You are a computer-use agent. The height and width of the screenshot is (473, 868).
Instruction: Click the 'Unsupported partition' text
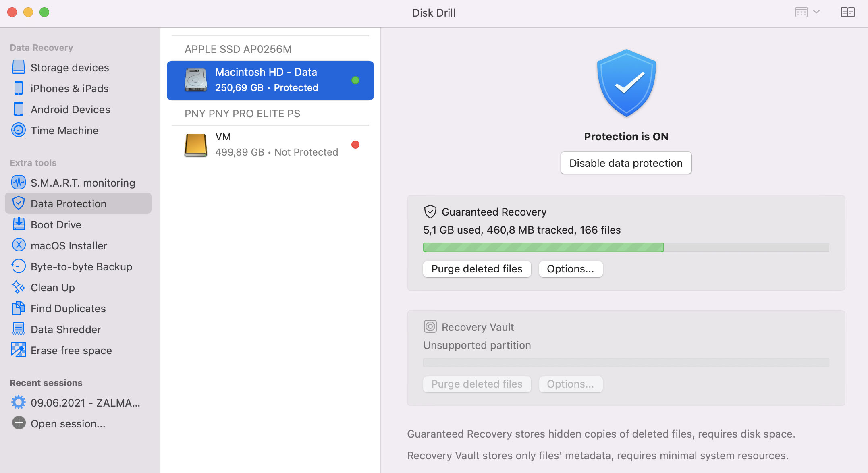pyautogui.click(x=477, y=345)
